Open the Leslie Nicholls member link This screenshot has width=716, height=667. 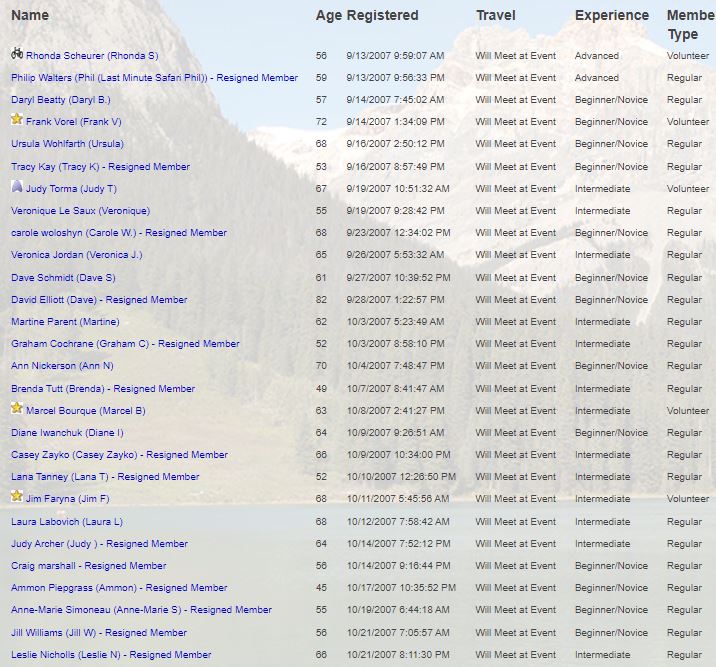pyautogui.click(x=111, y=655)
